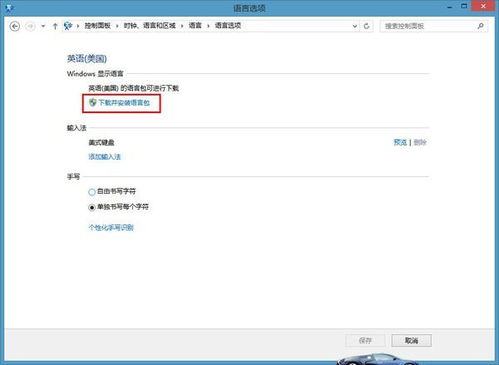499x365 pixels.
Task: Refresh the page with the reload icon
Action: click(366, 26)
